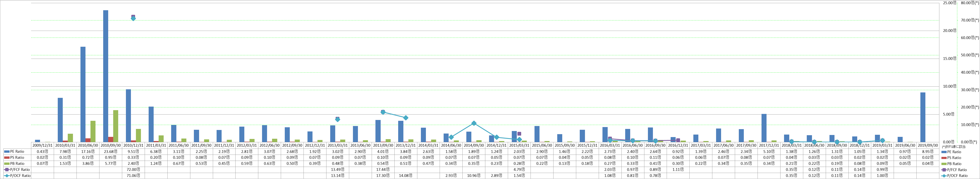
Task: Click the P/OCF diamond marker at 2019/03/31
Action: tap(882, 141)
